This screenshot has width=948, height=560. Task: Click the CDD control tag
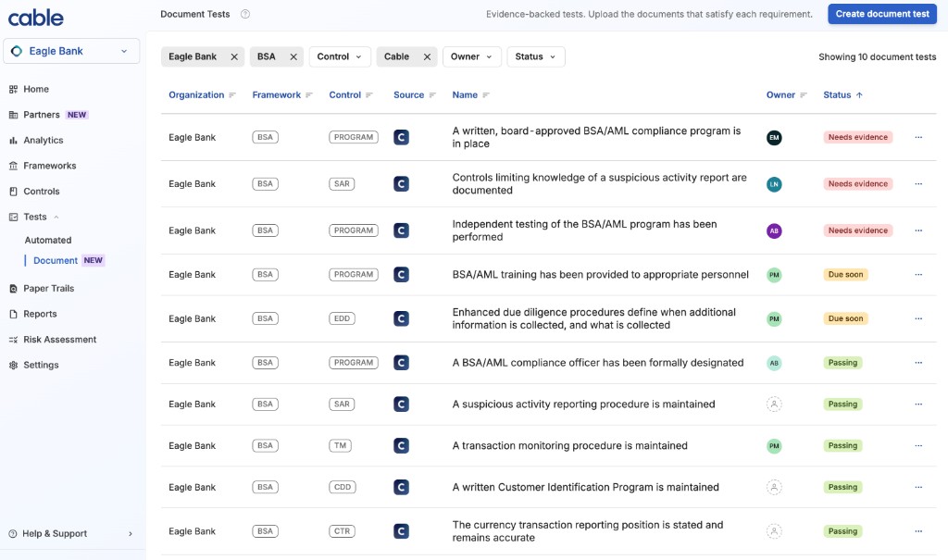343,487
